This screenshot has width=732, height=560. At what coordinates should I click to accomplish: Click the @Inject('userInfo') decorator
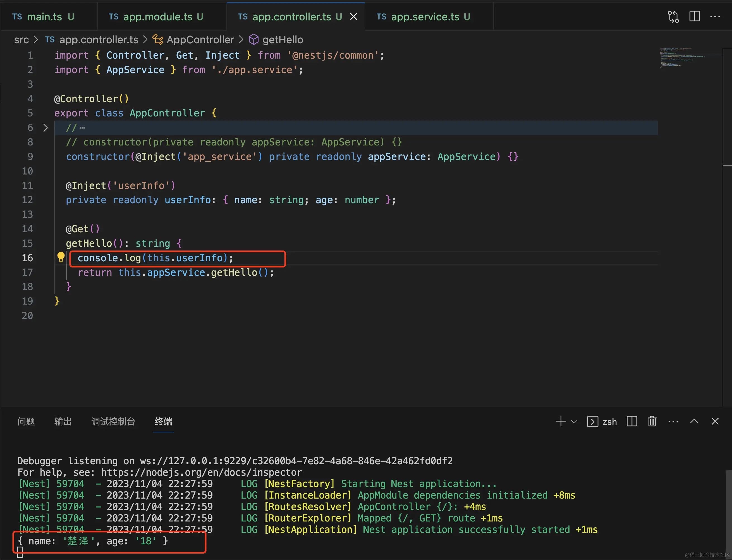tap(120, 185)
